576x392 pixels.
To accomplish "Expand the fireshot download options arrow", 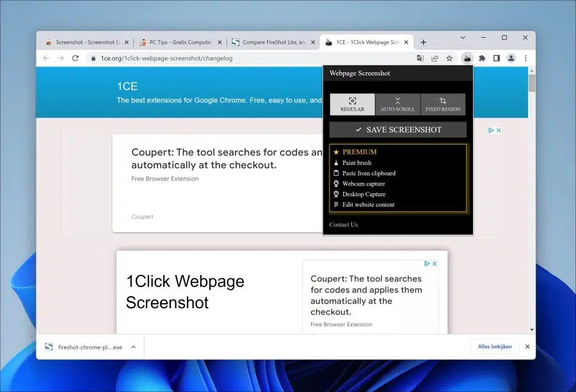I will click(133, 347).
